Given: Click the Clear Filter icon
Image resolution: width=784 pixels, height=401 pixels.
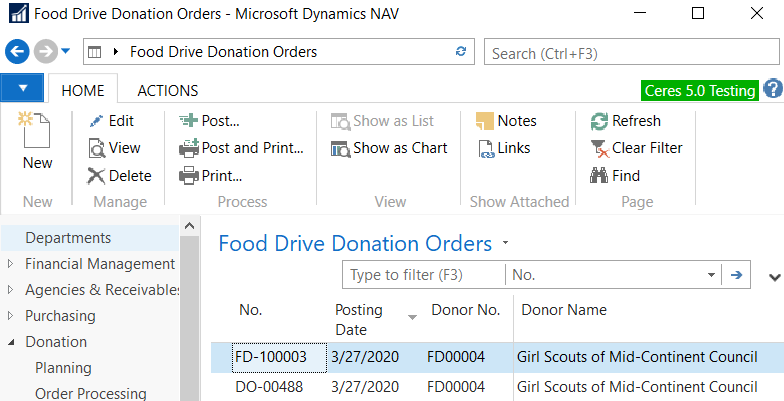Looking at the screenshot, I should pos(599,148).
